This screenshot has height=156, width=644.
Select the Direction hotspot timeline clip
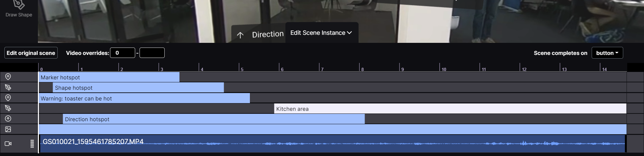click(x=214, y=119)
